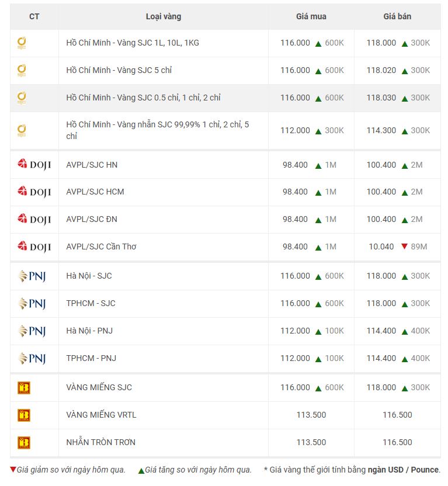Select 'Hà Nội - PNJ' text
The image size is (448, 486).
pyautogui.click(x=89, y=331)
